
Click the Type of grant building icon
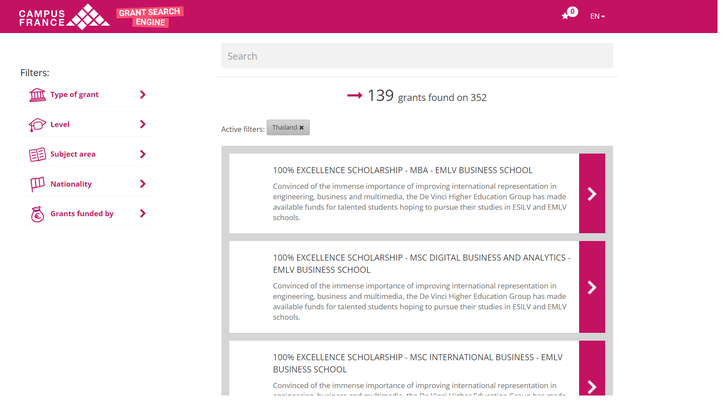(x=37, y=95)
